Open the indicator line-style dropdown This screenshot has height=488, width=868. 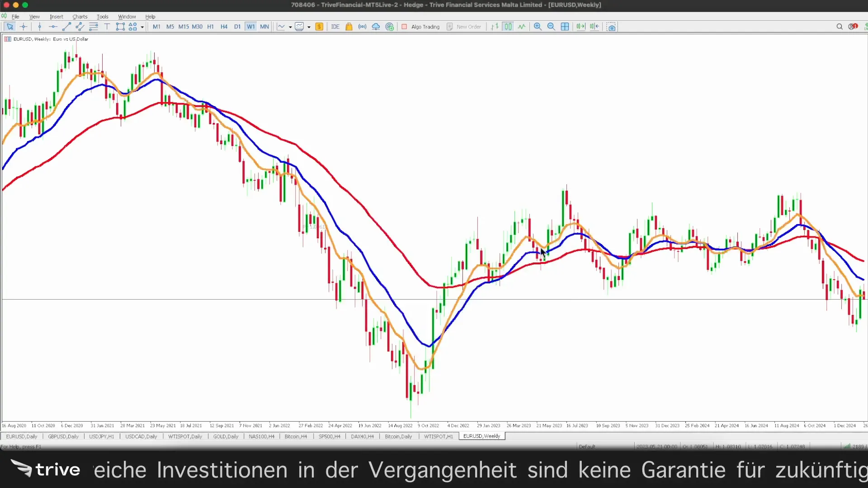(290, 27)
